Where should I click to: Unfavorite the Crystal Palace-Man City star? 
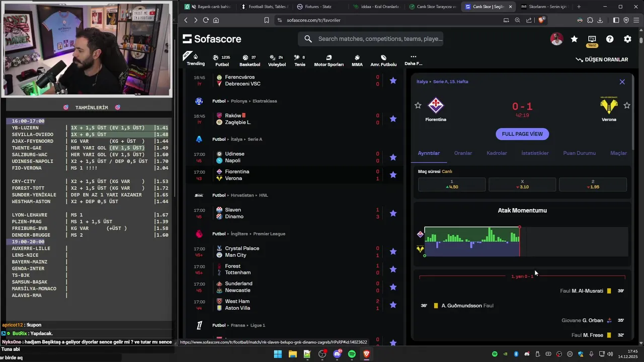tap(393, 251)
